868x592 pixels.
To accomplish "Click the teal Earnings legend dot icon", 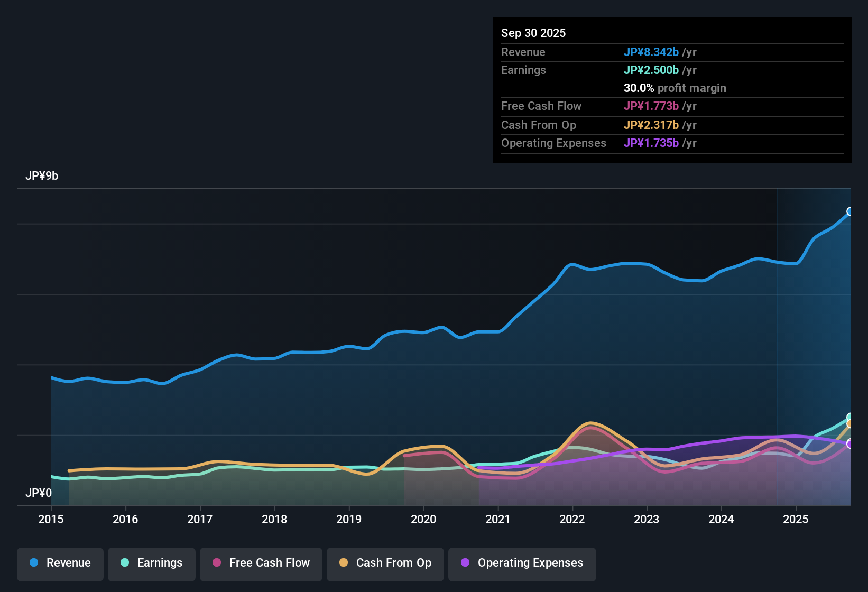I will click(x=125, y=563).
